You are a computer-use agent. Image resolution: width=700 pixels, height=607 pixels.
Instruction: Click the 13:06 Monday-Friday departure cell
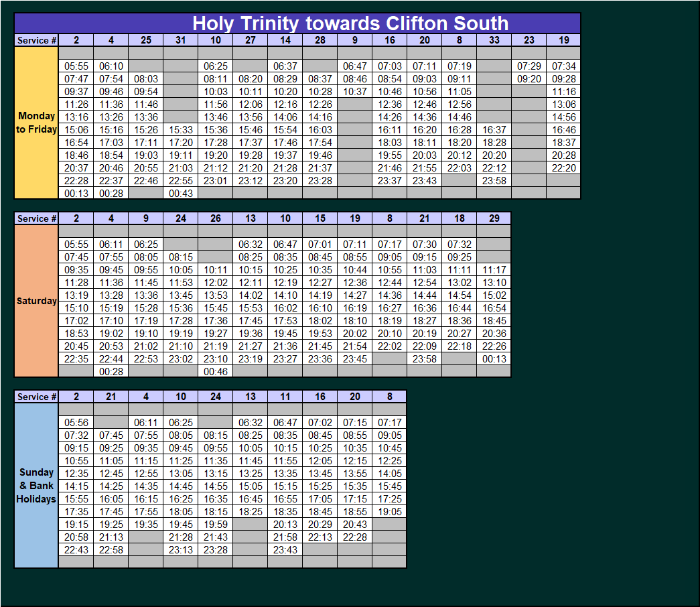coord(564,105)
